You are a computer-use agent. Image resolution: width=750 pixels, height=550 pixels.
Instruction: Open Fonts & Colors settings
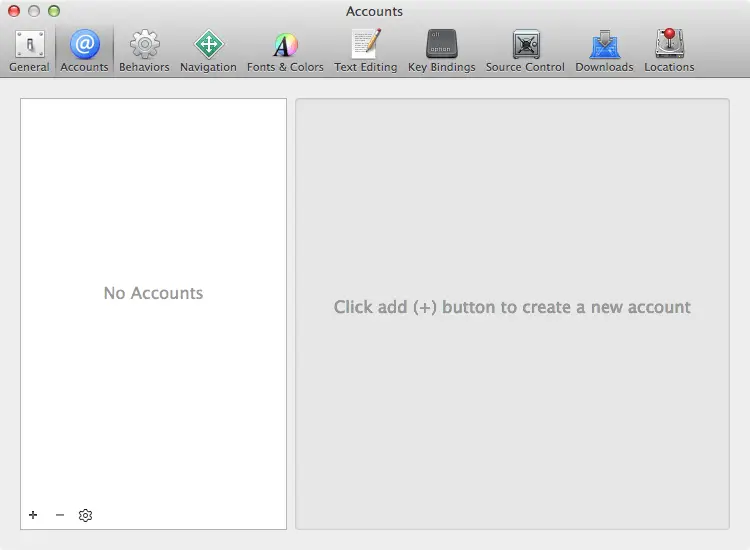click(285, 50)
